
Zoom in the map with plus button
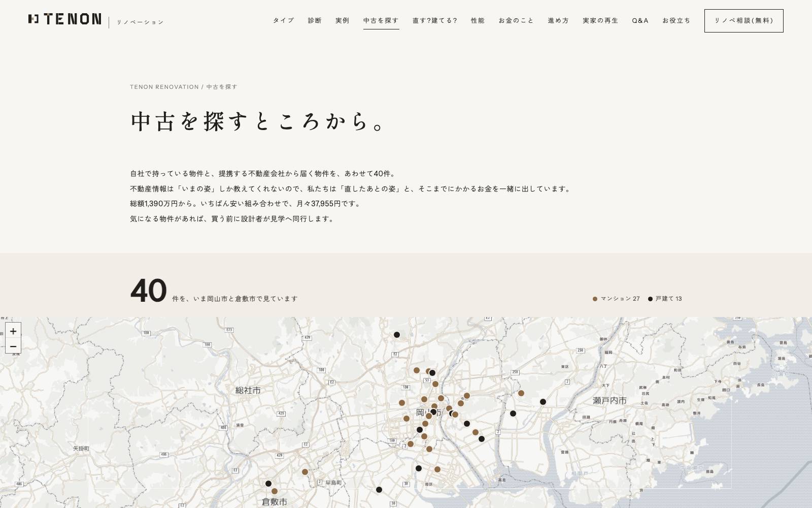(13, 331)
